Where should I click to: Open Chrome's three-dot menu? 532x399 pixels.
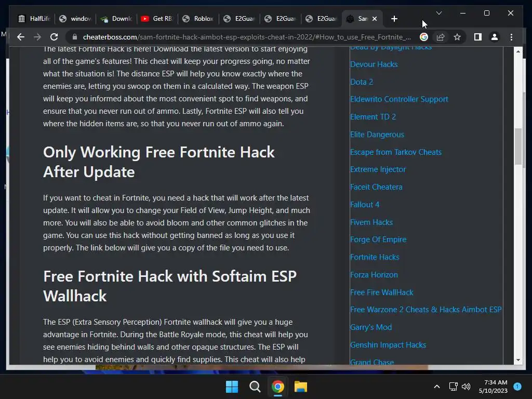511,37
